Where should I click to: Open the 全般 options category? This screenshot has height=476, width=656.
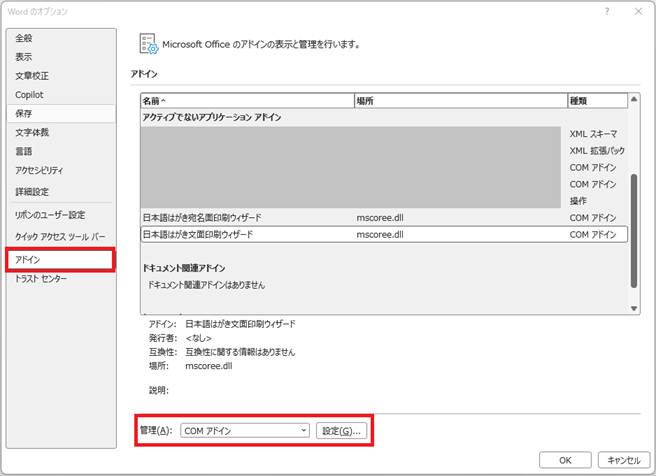pyautogui.click(x=61, y=38)
